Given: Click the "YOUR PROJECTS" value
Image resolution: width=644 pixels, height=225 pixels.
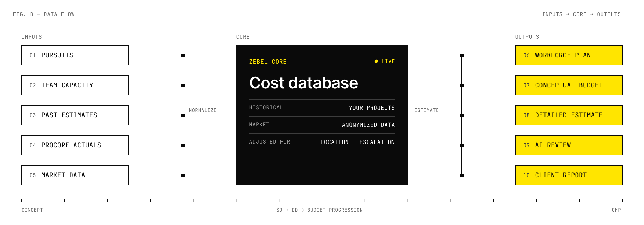Looking at the screenshot, I should [372, 108].
